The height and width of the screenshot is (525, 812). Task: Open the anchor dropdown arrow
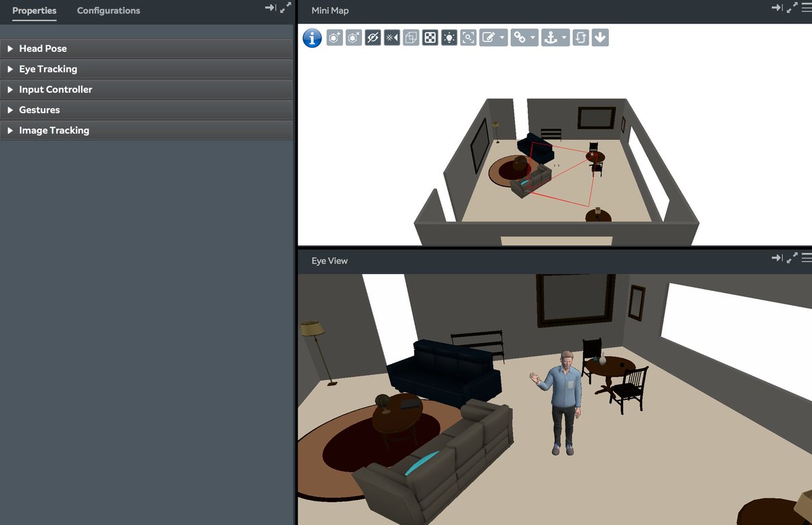(564, 38)
